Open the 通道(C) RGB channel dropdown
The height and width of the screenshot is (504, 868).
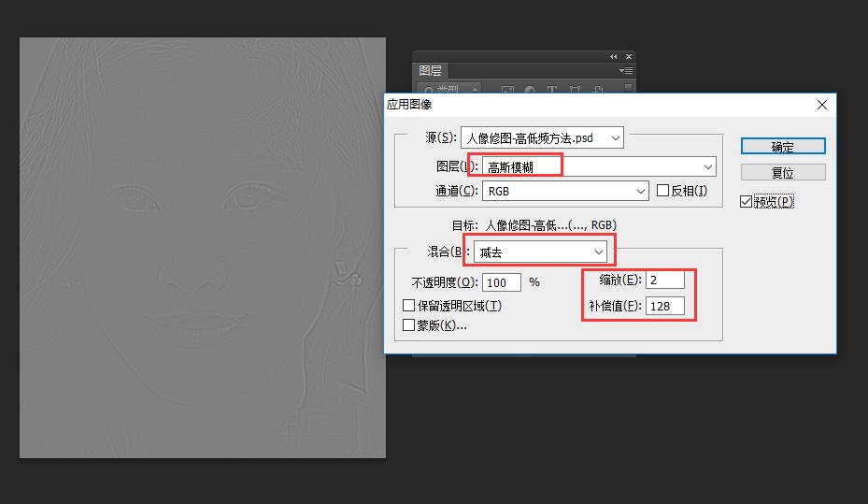coord(565,191)
